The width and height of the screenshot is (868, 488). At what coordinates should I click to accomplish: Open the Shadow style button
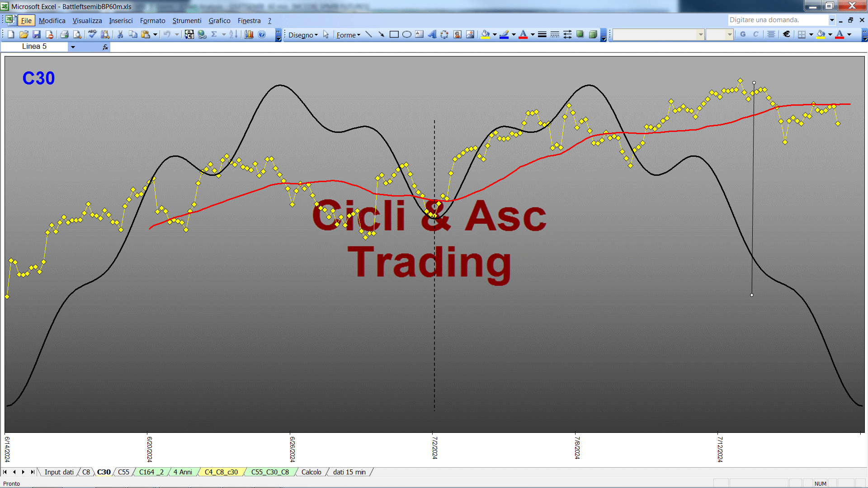click(580, 34)
